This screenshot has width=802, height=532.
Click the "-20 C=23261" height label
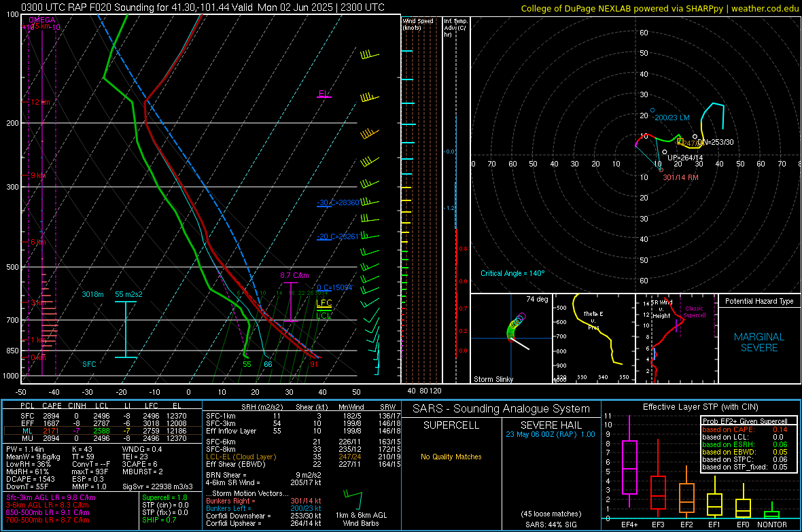[x=338, y=237]
